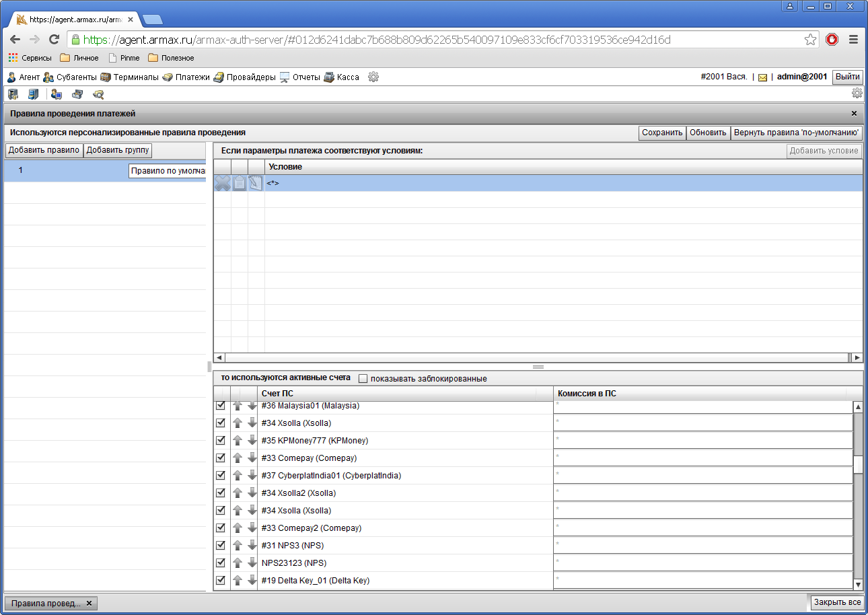Click the Условие column header

click(564, 166)
